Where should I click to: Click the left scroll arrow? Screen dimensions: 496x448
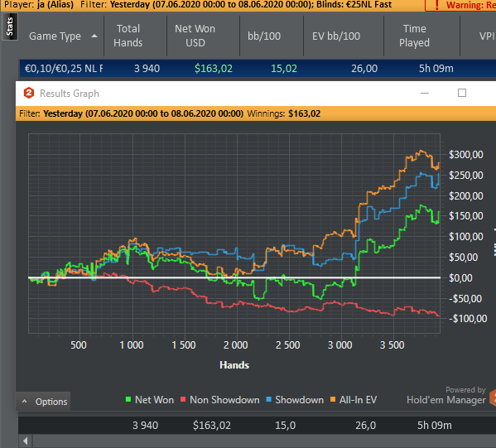[26, 441]
